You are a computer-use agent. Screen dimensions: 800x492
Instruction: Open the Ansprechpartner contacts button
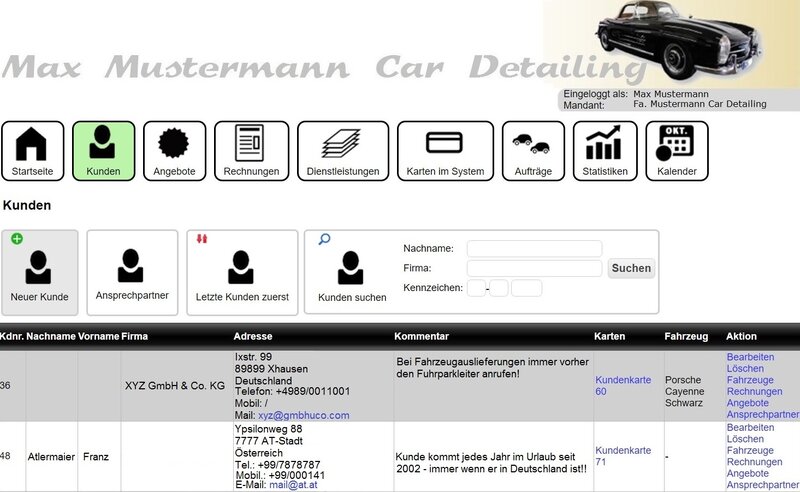[131, 271]
